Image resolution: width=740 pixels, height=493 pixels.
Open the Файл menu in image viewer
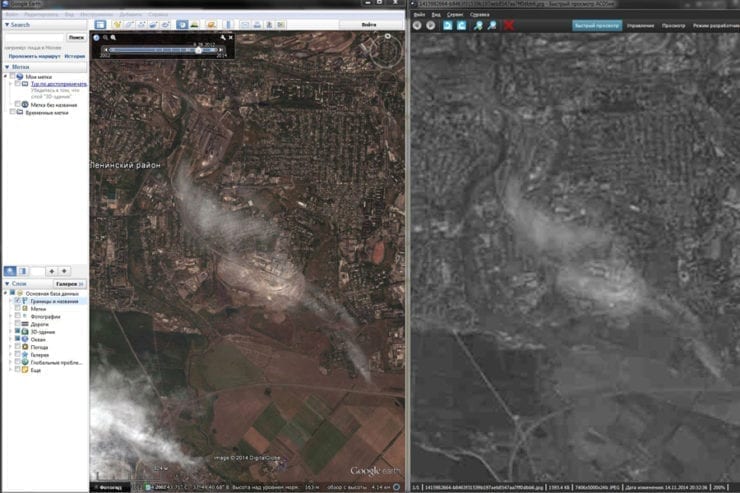coord(419,15)
